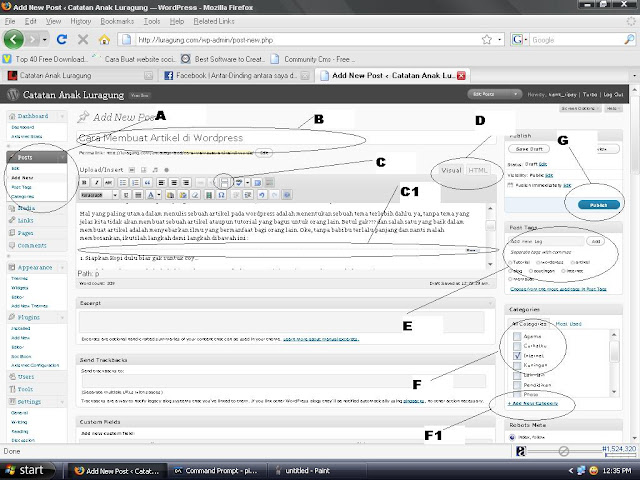Apply underline formatting

(x=126, y=195)
